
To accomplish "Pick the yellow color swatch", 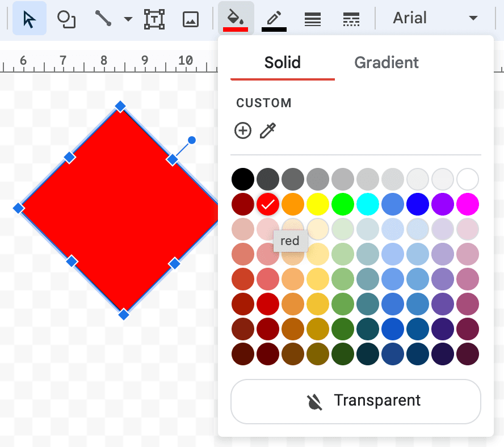I will pos(317,204).
